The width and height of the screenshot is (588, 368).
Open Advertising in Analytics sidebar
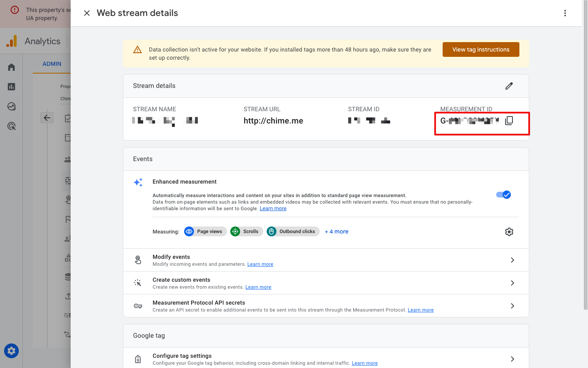[11, 126]
